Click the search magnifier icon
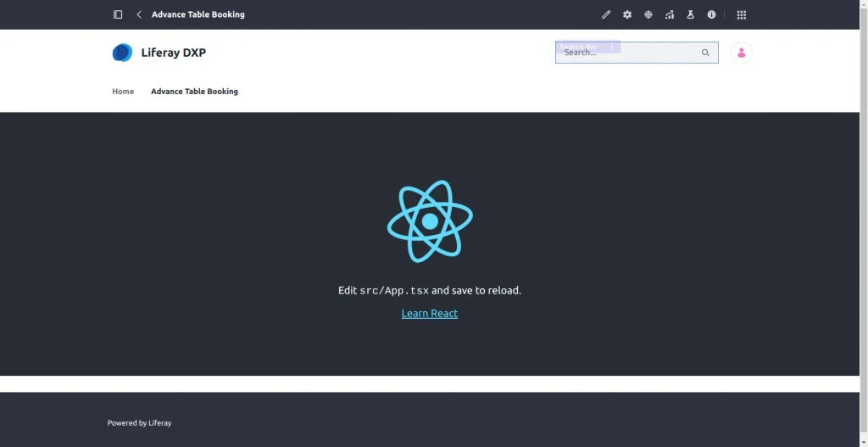Image resolution: width=868 pixels, height=447 pixels. (x=705, y=53)
